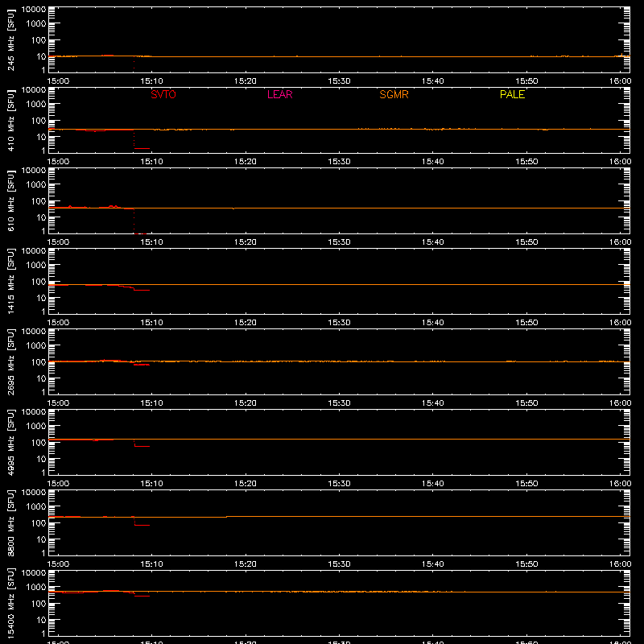Click the 245 MHz [SFU] axis label
This screenshot has height=644, width=644.
point(11,39)
